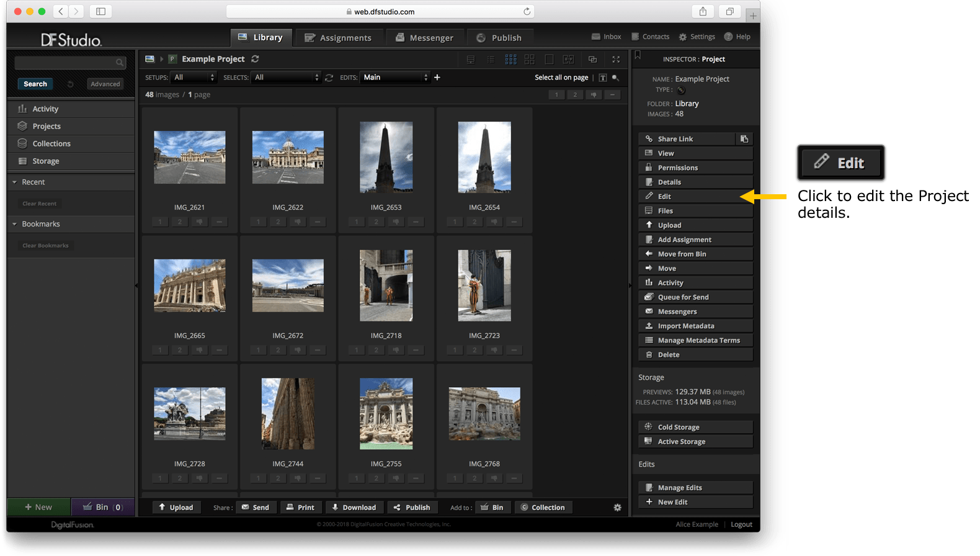Enter full screen mode

pyautogui.click(x=616, y=59)
